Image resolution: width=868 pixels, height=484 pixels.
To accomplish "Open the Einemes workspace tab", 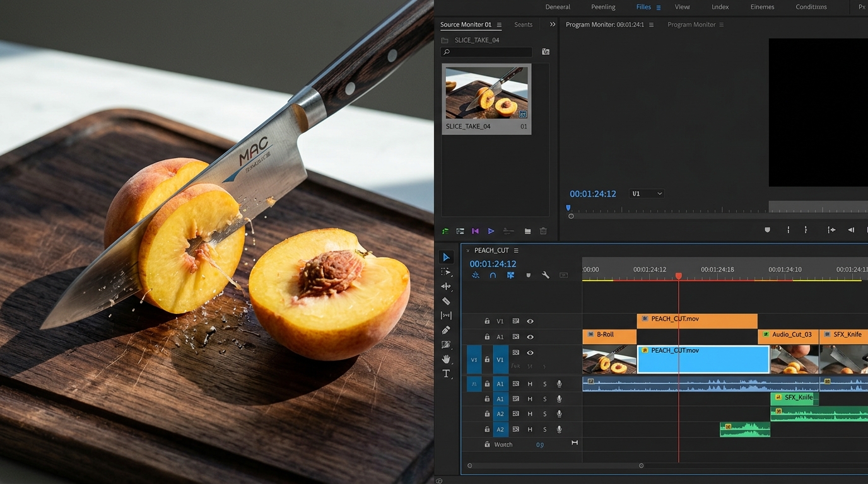I will coord(762,7).
